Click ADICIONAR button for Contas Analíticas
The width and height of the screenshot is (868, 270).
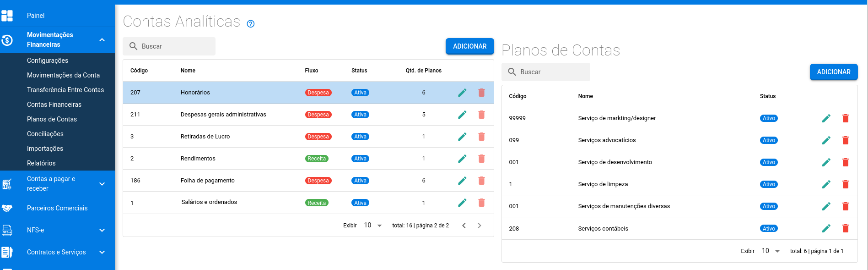pyautogui.click(x=469, y=46)
